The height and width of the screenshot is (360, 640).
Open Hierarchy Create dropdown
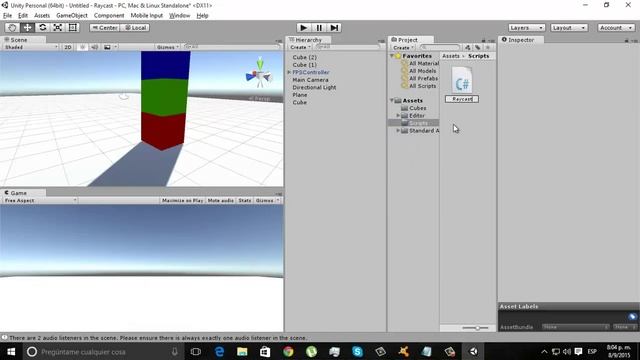(300, 47)
